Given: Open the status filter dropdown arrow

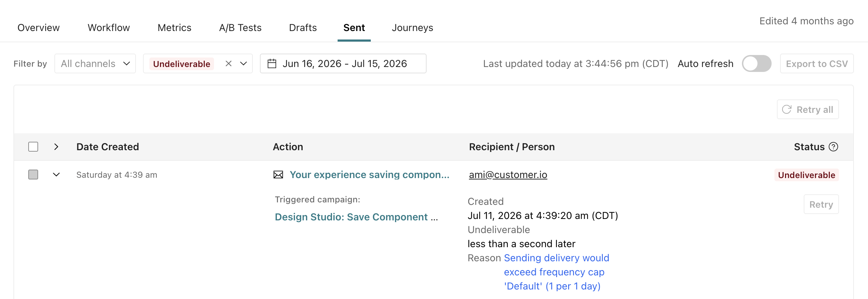Looking at the screenshot, I should 243,63.
